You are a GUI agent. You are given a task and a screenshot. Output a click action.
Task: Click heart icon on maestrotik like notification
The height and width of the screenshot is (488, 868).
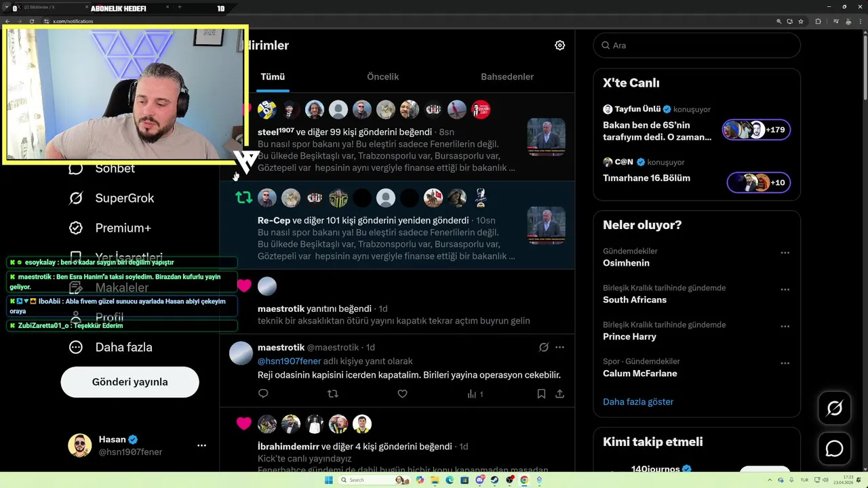244,286
